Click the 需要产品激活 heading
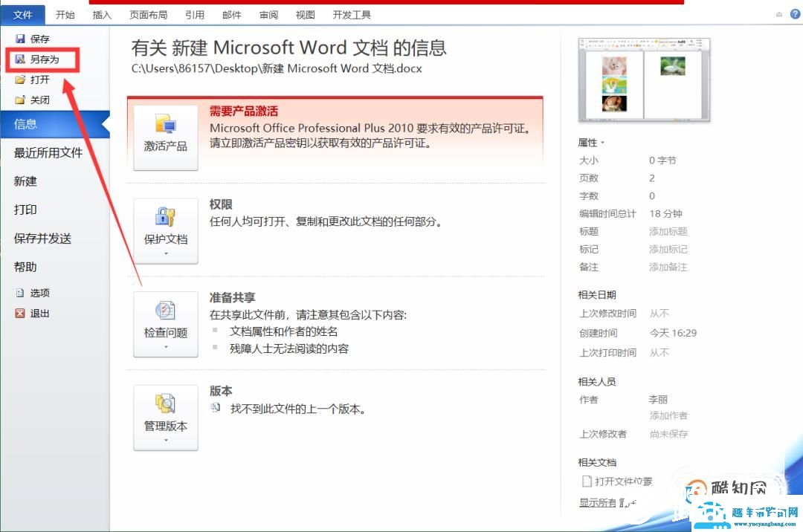Viewport: 803px width, 532px height. tap(244, 111)
